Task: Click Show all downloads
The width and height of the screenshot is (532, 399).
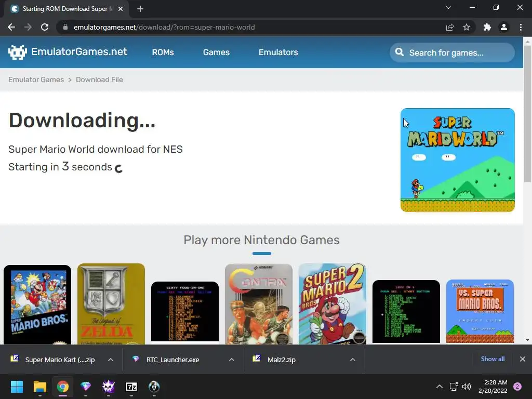Action: (493, 359)
